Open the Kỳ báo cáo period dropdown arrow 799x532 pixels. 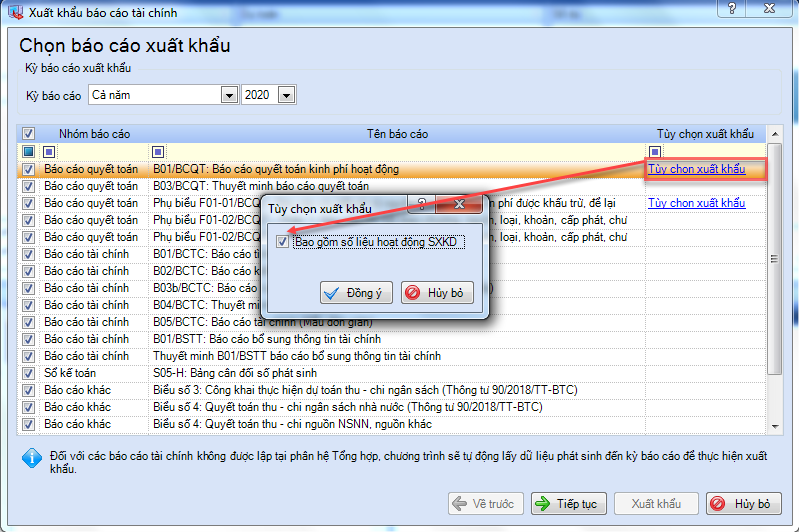pyautogui.click(x=229, y=95)
